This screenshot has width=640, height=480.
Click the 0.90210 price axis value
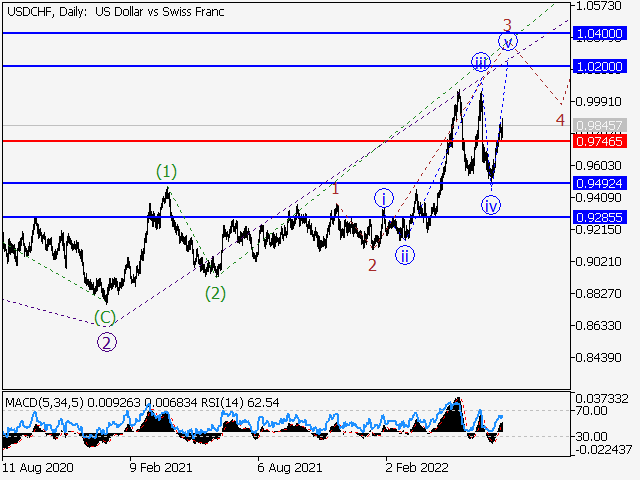tap(598, 261)
